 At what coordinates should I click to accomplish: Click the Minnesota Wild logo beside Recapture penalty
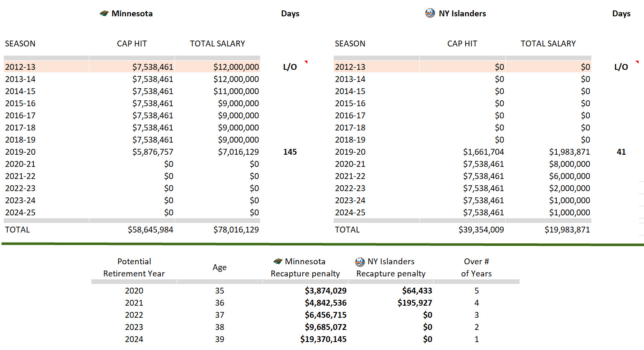click(278, 261)
